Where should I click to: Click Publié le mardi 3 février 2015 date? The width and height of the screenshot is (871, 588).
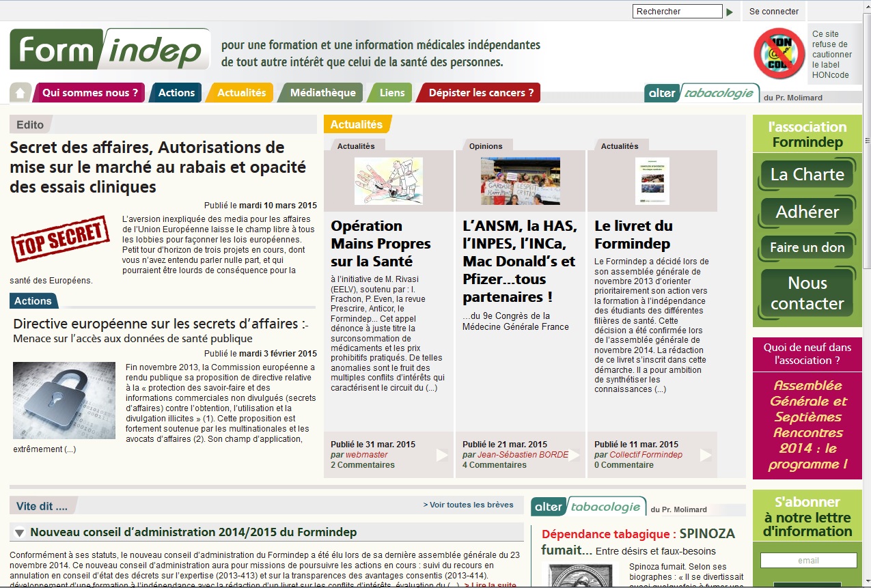(x=260, y=353)
